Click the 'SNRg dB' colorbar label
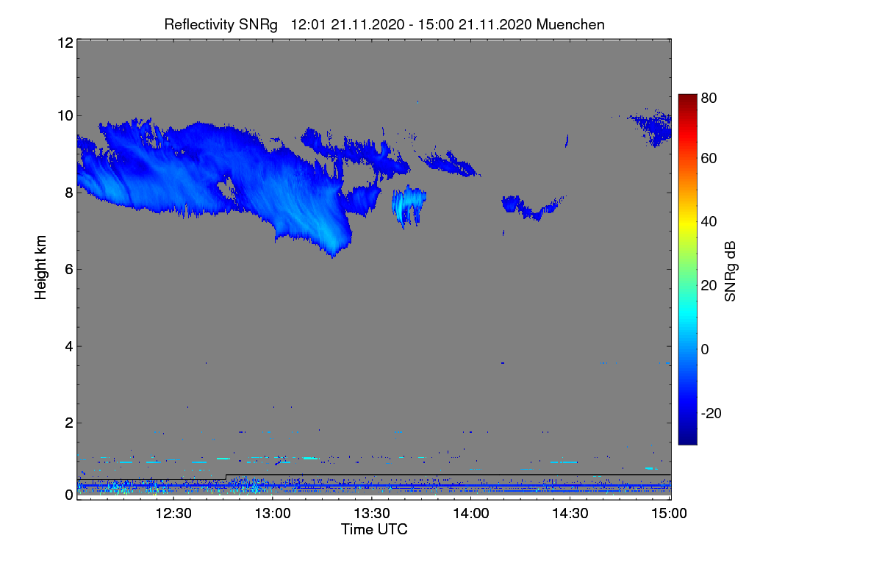882x588 pixels. tap(730, 270)
